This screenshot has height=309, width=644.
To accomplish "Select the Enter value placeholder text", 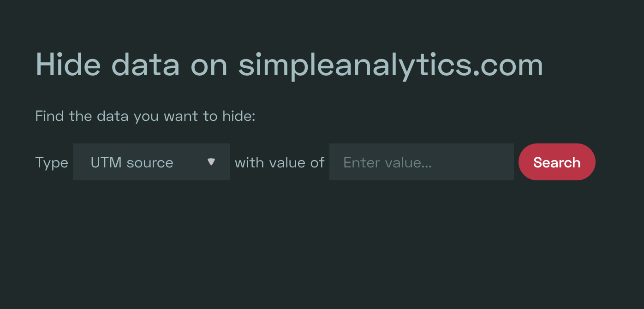I will (387, 162).
